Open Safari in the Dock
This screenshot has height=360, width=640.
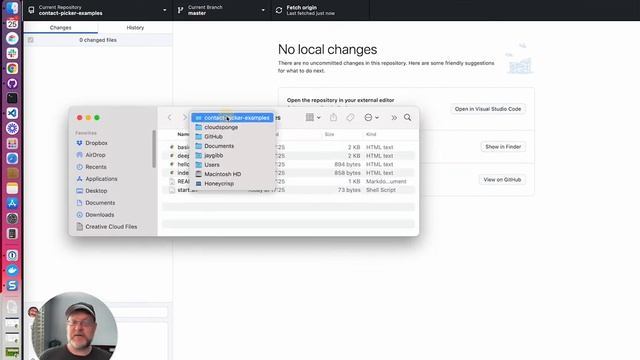click(12, 158)
